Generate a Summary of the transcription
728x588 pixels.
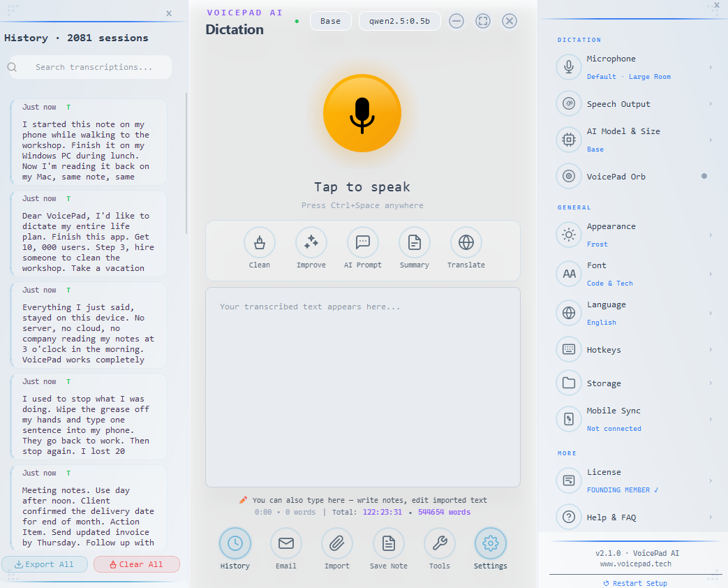(414, 243)
